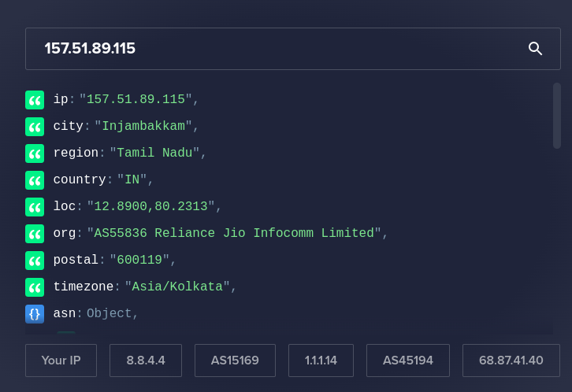The height and width of the screenshot is (392, 572).
Task: Expand the asn Object braces icon
Action: pos(35,314)
